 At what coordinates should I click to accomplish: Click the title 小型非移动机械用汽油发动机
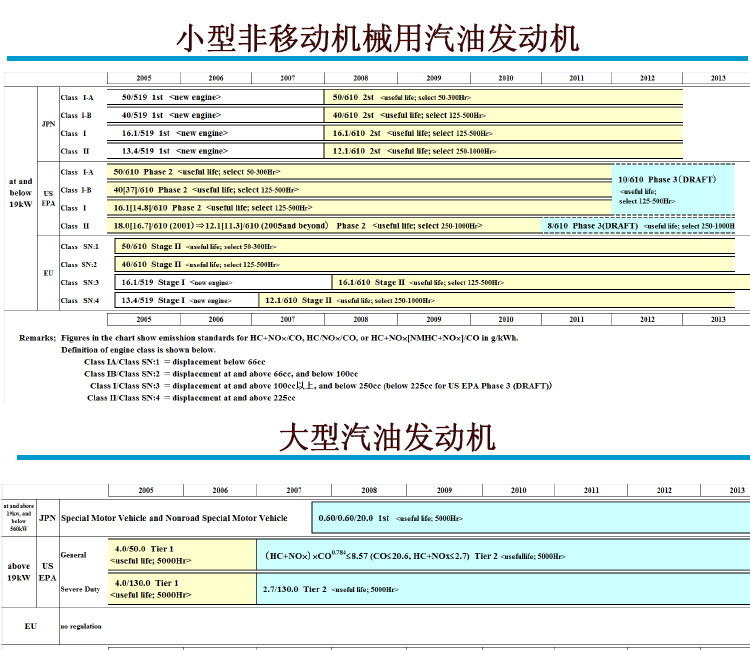(x=377, y=38)
